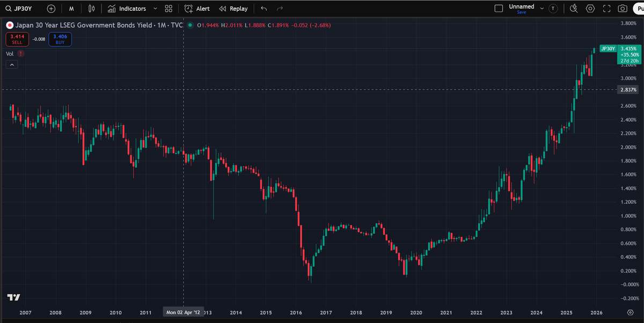Click the 2.837% crosshair price label
644x323 pixels.
tap(627, 90)
